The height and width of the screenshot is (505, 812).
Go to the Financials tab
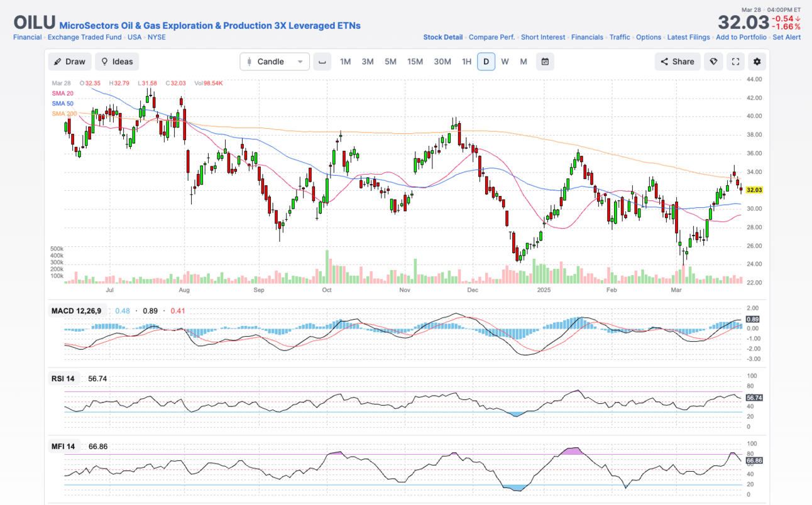[x=587, y=37]
